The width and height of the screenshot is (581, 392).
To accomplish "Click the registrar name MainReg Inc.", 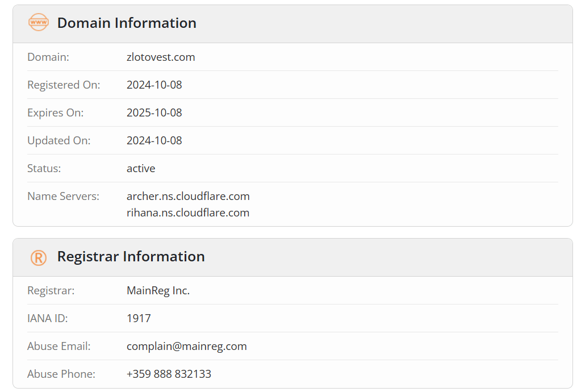I will [158, 290].
